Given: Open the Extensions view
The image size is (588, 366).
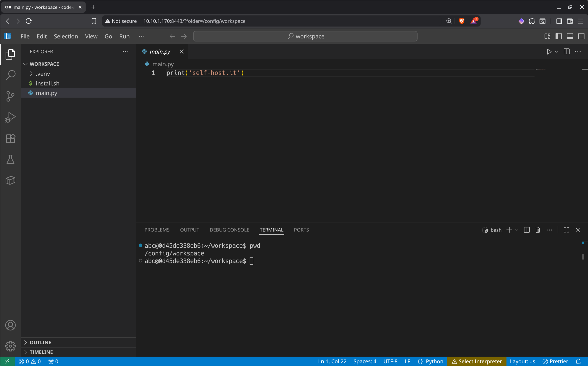Looking at the screenshot, I should [x=10, y=138].
